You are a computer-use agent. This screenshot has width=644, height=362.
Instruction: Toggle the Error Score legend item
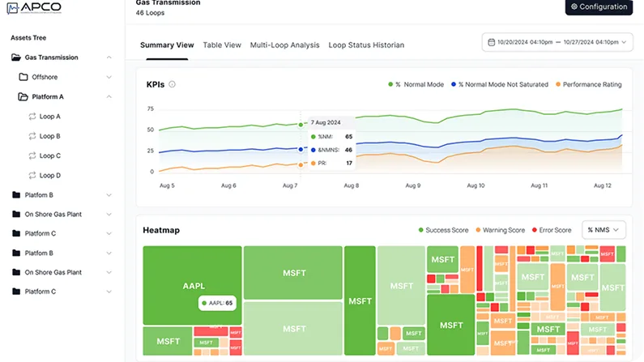click(552, 230)
